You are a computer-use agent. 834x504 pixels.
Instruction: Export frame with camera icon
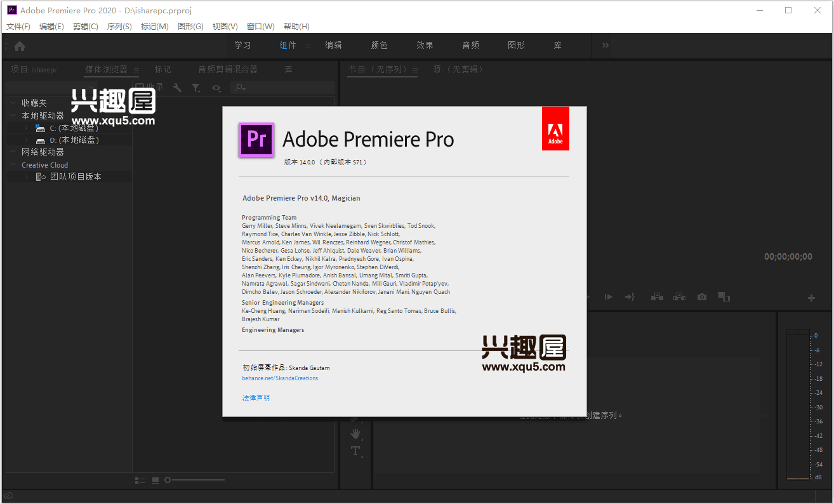(x=701, y=297)
